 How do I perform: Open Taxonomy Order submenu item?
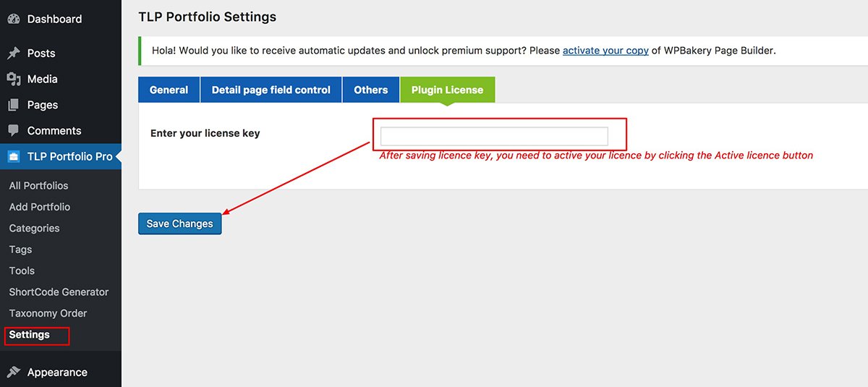point(48,313)
